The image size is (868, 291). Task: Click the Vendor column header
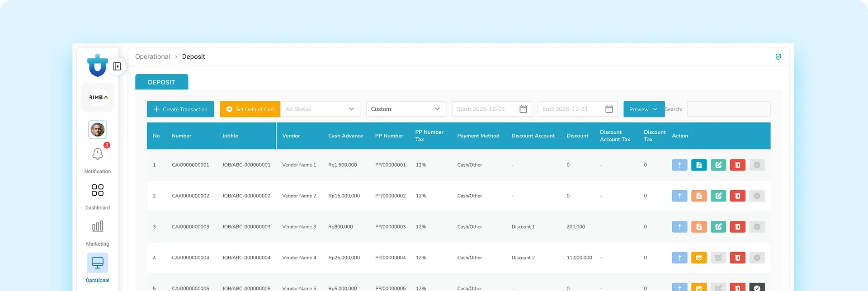coord(291,136)
